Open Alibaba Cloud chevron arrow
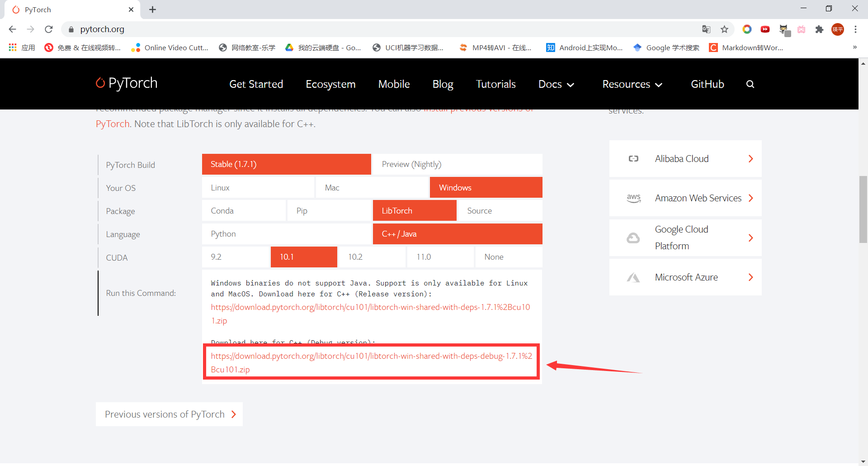Viewport: 868px width, 466px height. coord(750,159)
